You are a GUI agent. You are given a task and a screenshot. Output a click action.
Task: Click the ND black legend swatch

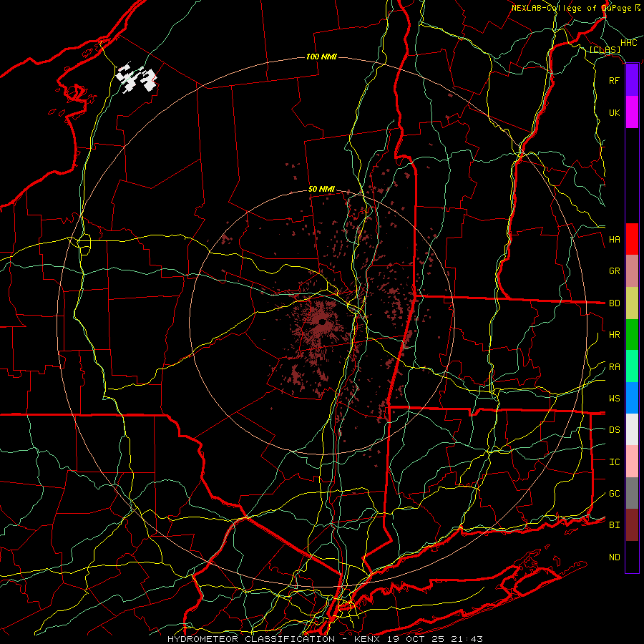pyautogui.click(x=632, y=557)
